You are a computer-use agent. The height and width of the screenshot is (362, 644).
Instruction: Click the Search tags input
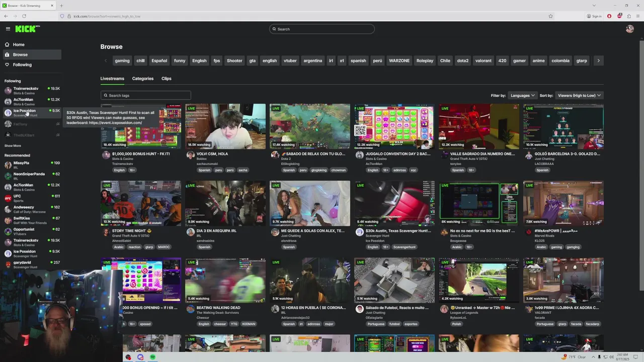[x=146, y=96]
